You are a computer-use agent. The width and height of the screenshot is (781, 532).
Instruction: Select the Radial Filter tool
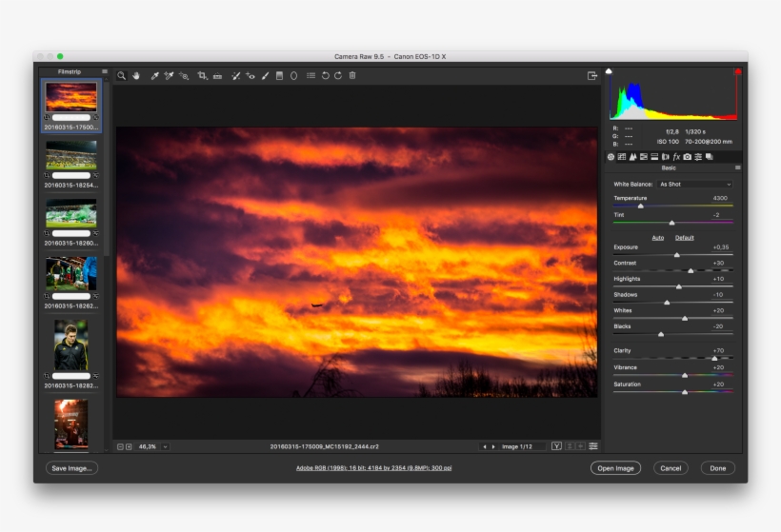coord(294,75)
